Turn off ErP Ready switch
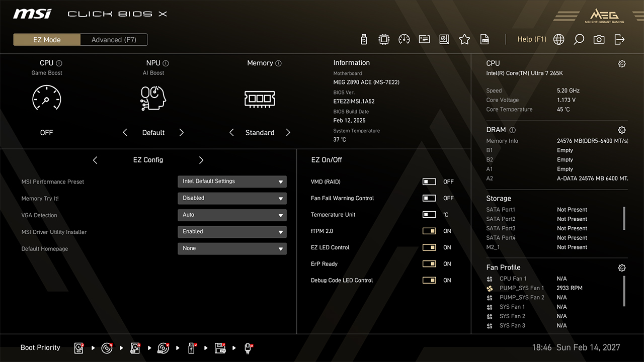The image size is (644, 362). tap(429, 264)
